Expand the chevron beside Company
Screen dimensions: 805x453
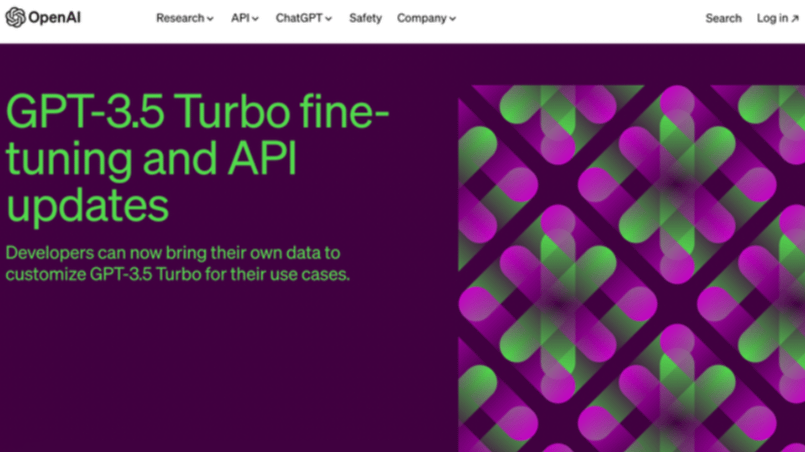pos(452,19)
